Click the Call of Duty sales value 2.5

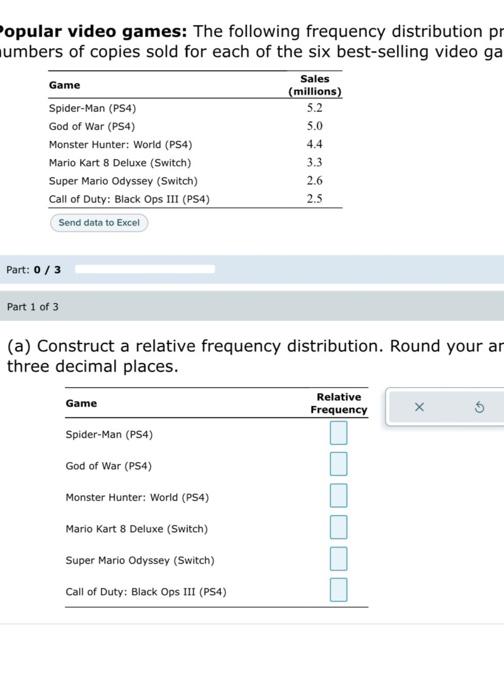coord(314,199)
